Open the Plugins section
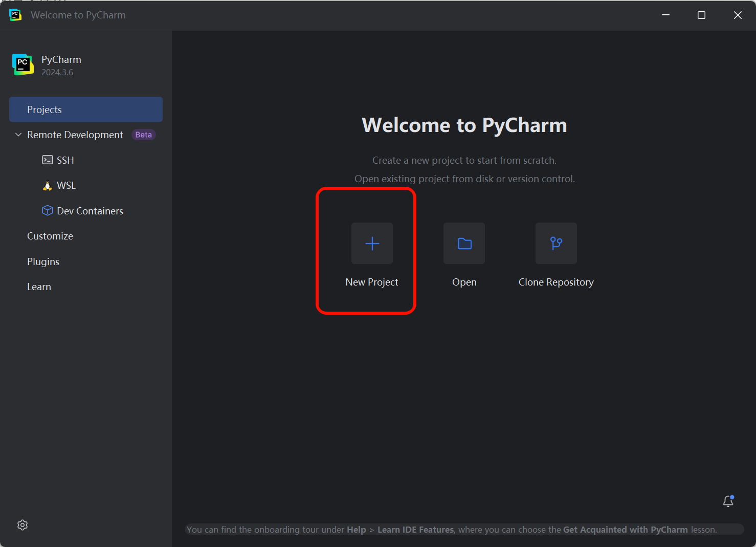 coord(43,261)
